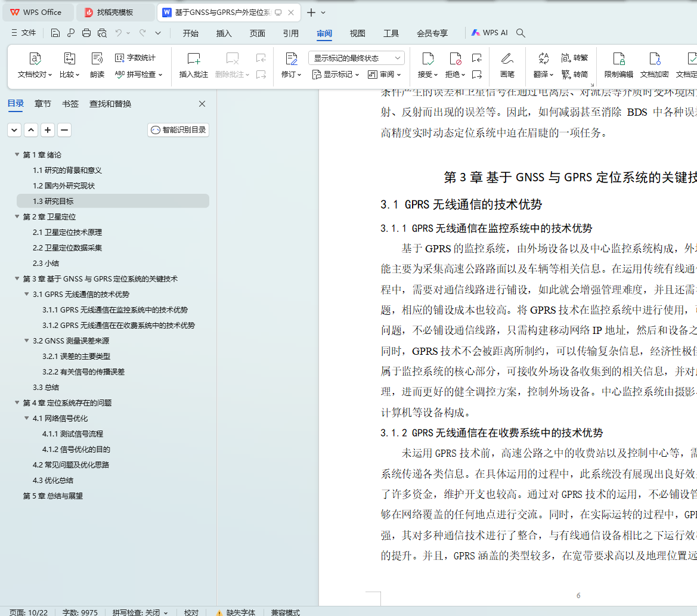The width and height of the screenshot is (697, 616).
Task: Undo the last action
Action: (118, 33)
